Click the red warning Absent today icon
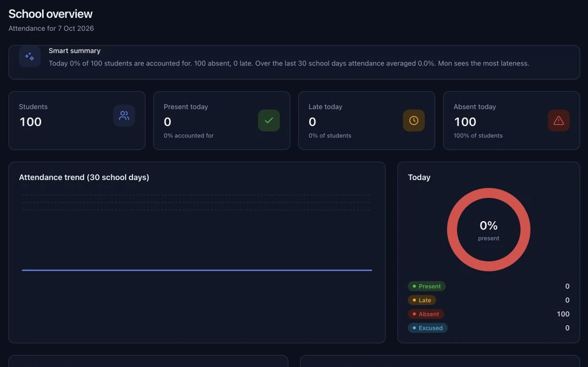Viewport: 588px width, 367px height. [x=559, y=120]
